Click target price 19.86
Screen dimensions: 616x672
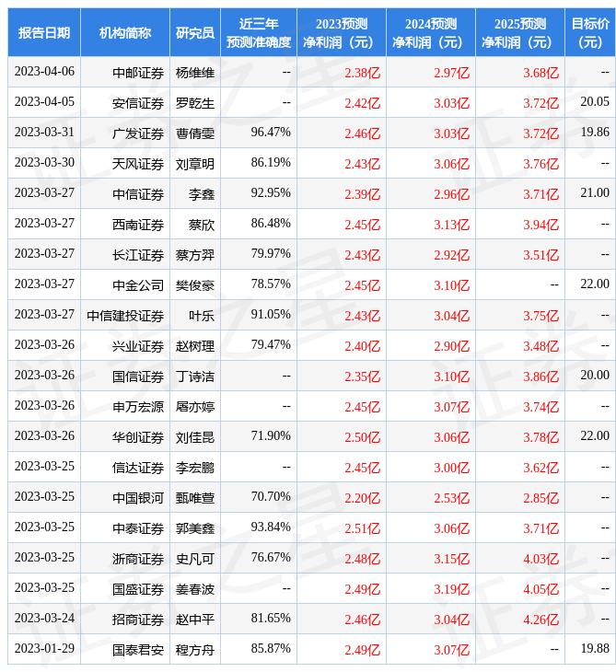point(595,132)
